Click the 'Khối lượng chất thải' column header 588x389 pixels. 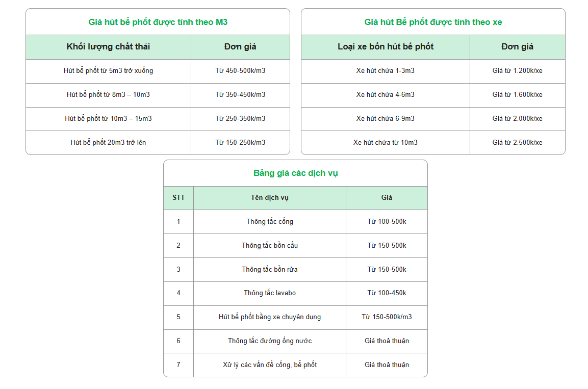pyautogui.click(x=108, y=47)
